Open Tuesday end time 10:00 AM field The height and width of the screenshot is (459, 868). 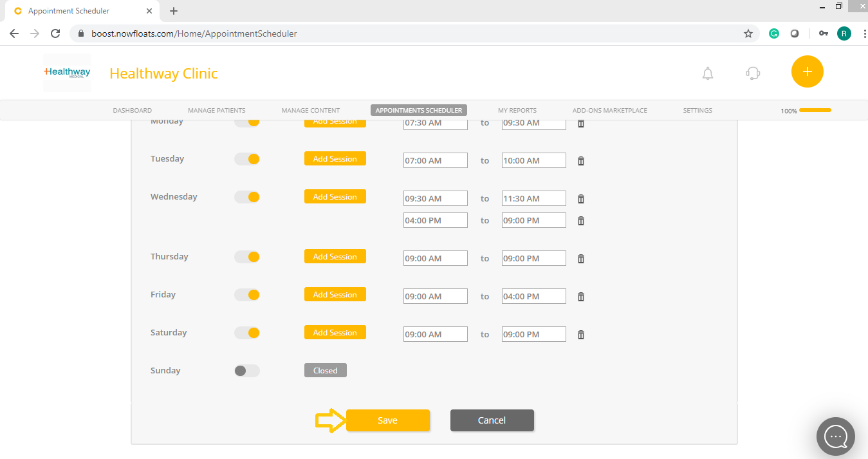534,160
